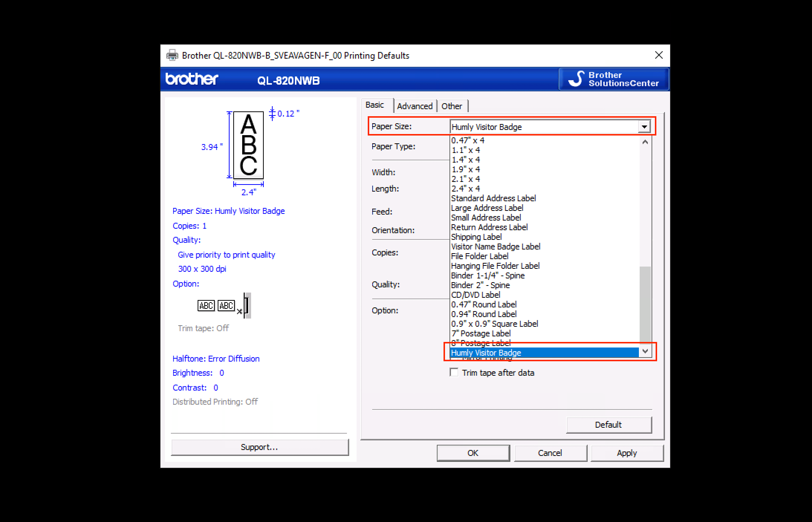Screen dimensions: 812x522
Task: Select 7" Postage Label option
Action: (x=545, y=333)
